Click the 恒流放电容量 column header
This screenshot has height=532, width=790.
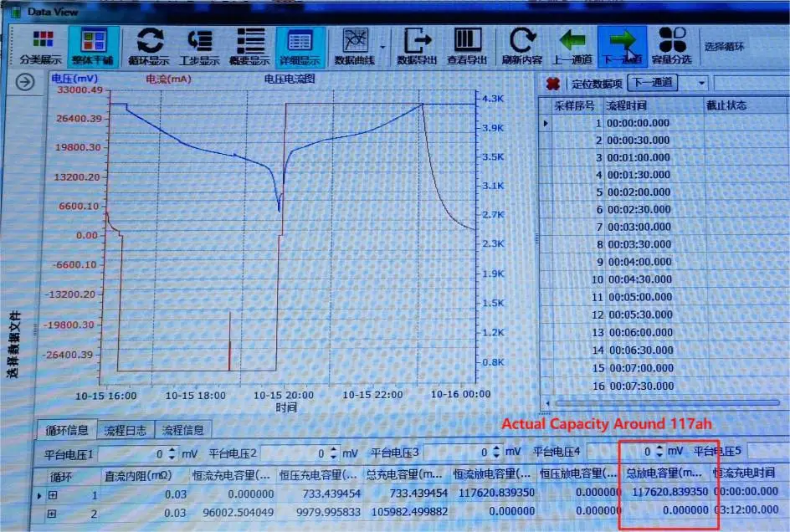(x=492, y=474)
